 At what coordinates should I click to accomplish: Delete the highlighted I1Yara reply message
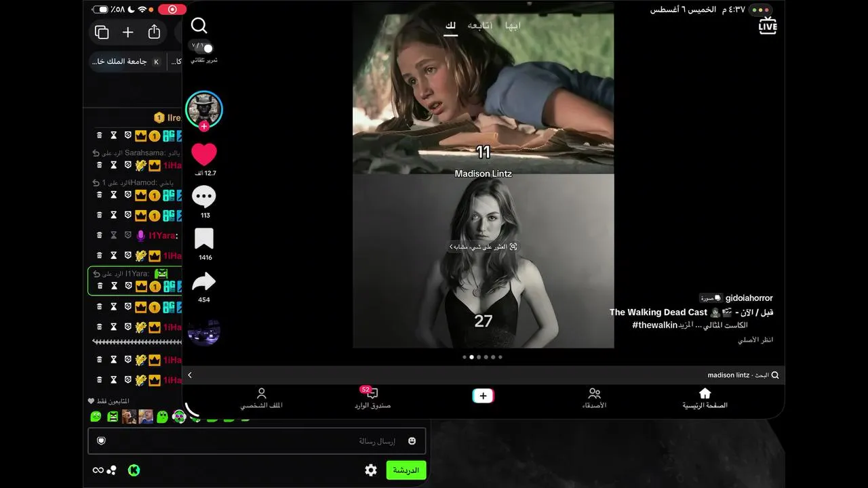(x=99, y=286)
